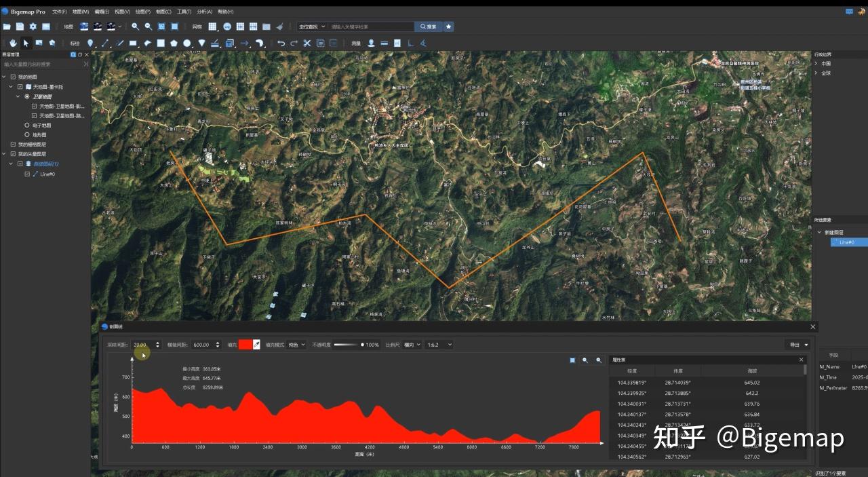Expand the 全球 entry in 行政边界 panel
This screenshot has height=477, width=868.
(x=816, y=73)
